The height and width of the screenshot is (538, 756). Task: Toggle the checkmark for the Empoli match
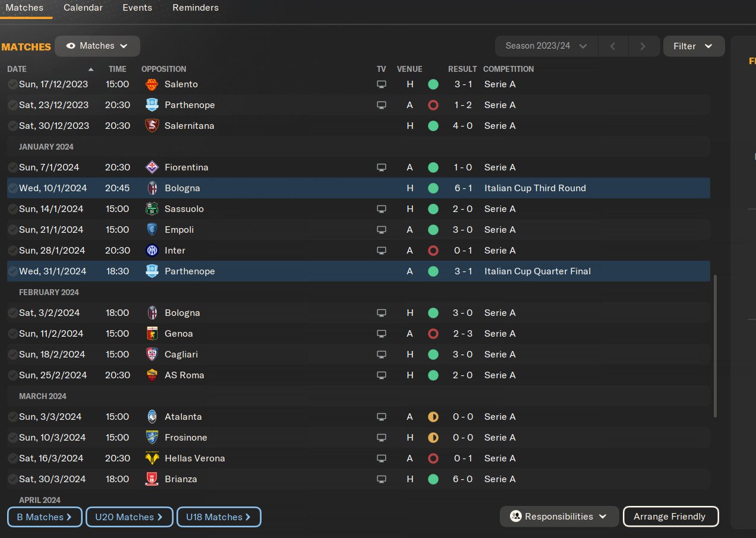point(12,230)
